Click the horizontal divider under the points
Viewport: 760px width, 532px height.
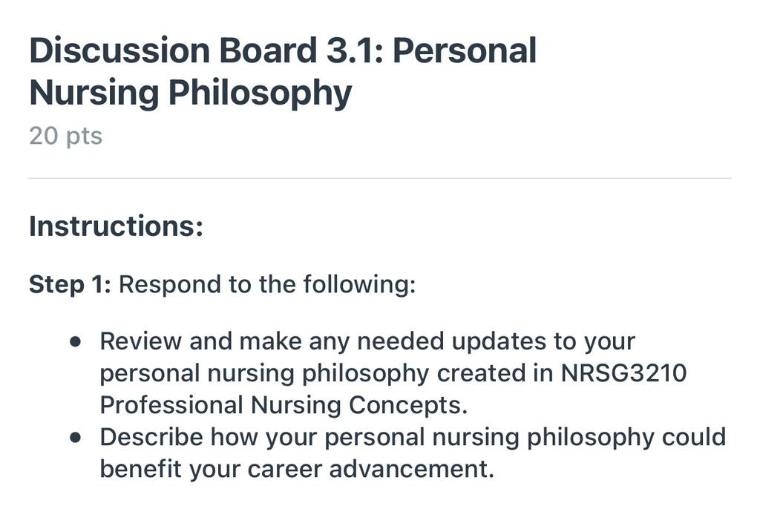pos(380,178)
